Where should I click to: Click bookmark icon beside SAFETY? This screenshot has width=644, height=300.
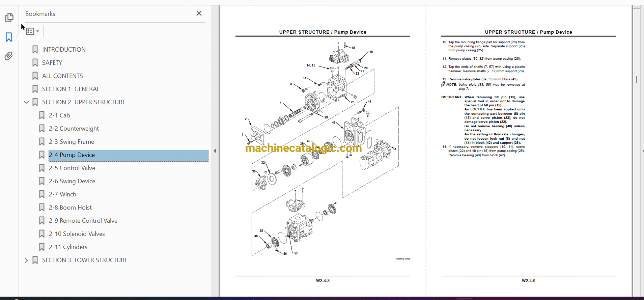click(35, 63)
